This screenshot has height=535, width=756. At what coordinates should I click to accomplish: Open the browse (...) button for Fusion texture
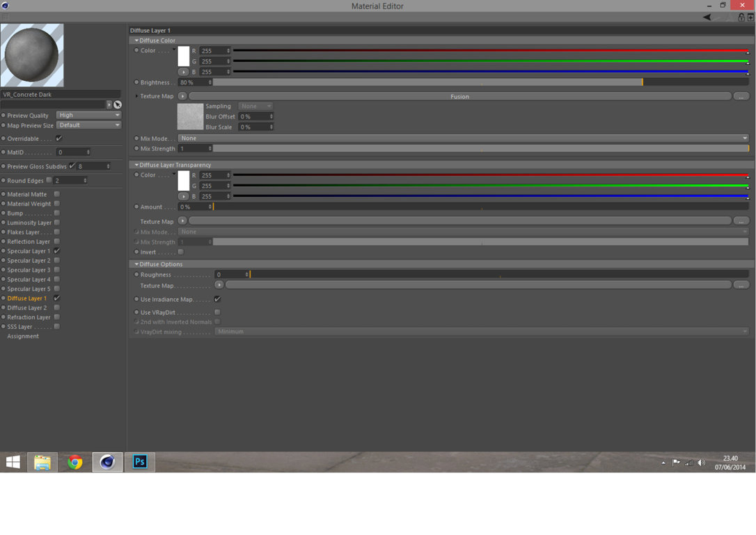741,97
